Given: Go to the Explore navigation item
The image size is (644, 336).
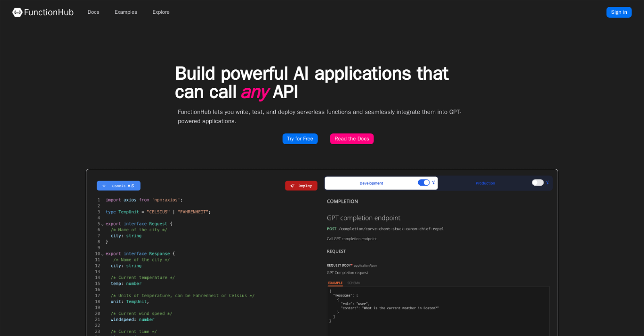Looking at the screenshot, I should pyautogui.click(x=161, y=12).
